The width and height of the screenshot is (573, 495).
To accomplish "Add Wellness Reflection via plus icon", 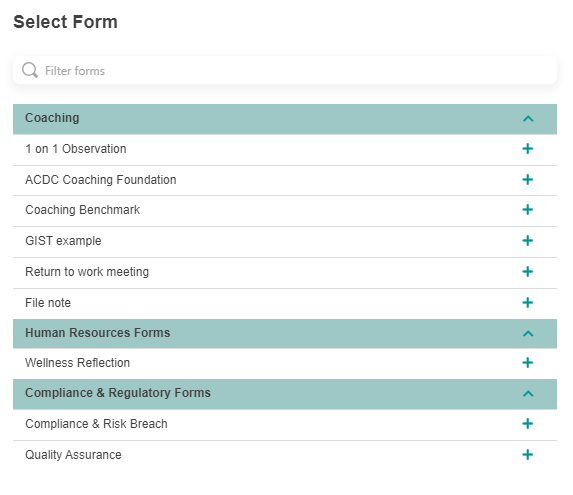I will pyautogui.click(x=527, y=362).
